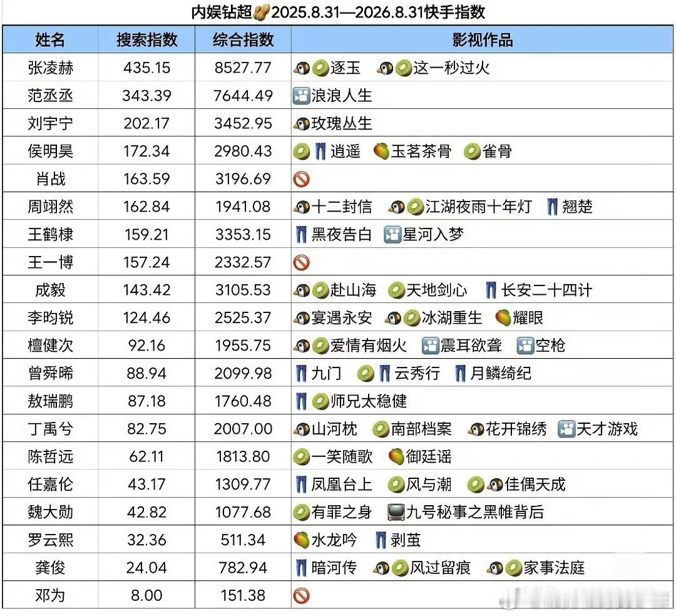Click the prohibited icon in 肖战's row
Image resolution: width=676 pixels, height=616 pixels.
[x=301, y=179]
